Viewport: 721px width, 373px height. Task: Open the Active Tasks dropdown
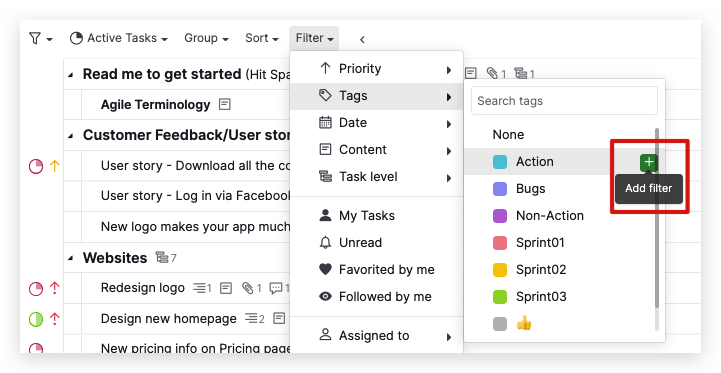point(119,38)
